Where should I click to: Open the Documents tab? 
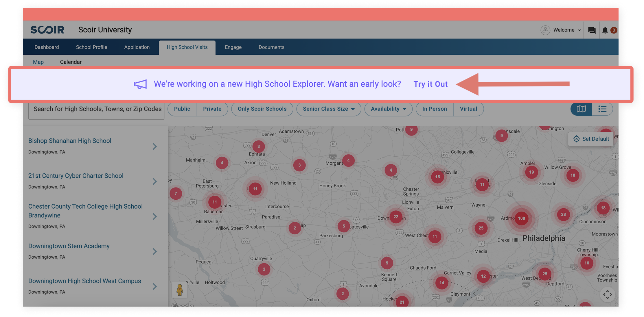(x=271, y=47)
